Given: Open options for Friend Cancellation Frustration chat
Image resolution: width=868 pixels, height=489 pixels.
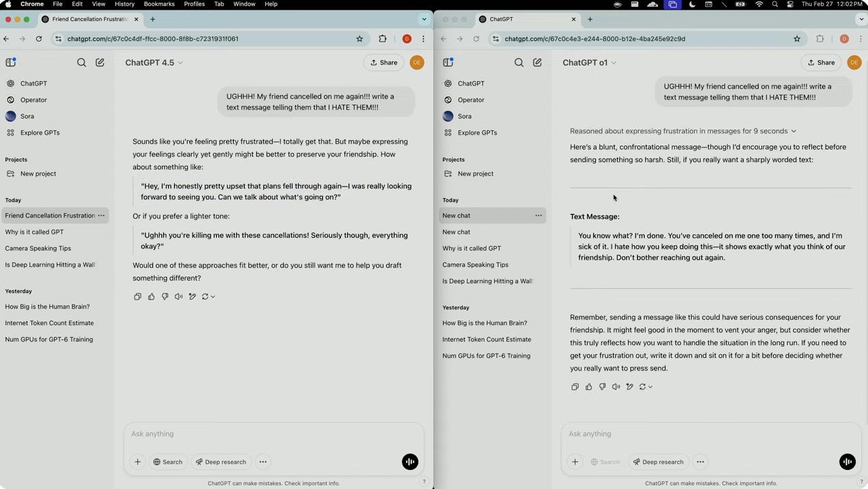Looking at the screenshot, I should (100, 215).
